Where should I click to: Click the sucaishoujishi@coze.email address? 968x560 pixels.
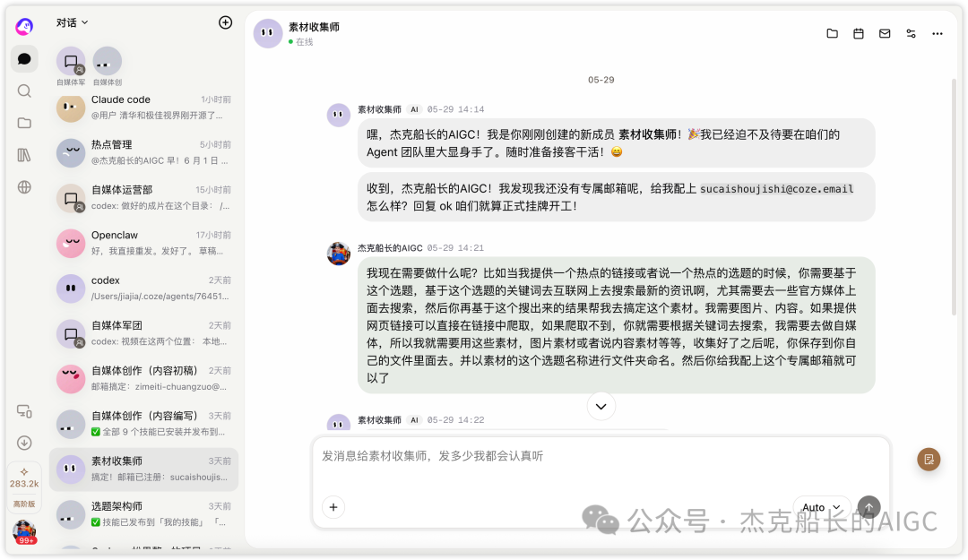pyautogui.click(x=776, y=189)
